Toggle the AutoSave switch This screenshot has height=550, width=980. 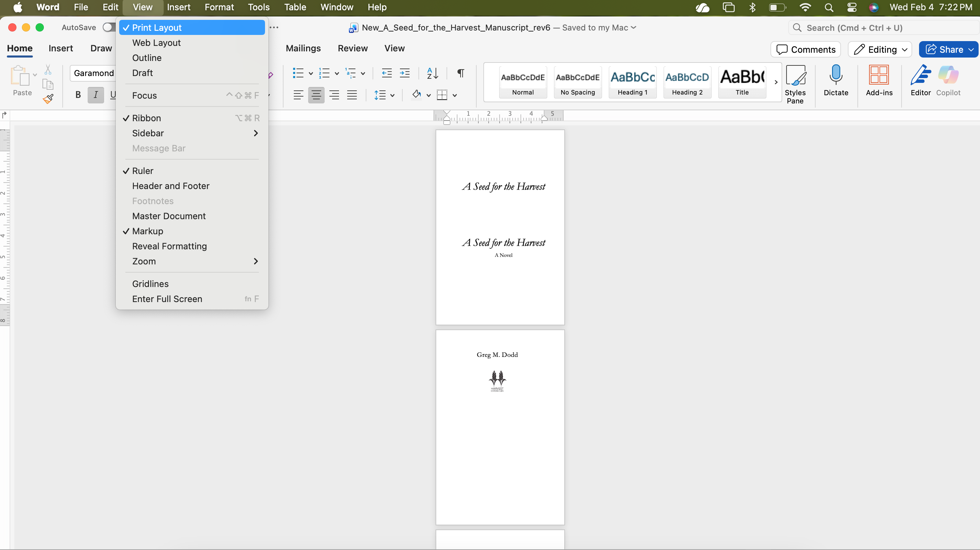click(x=109, y=27)
